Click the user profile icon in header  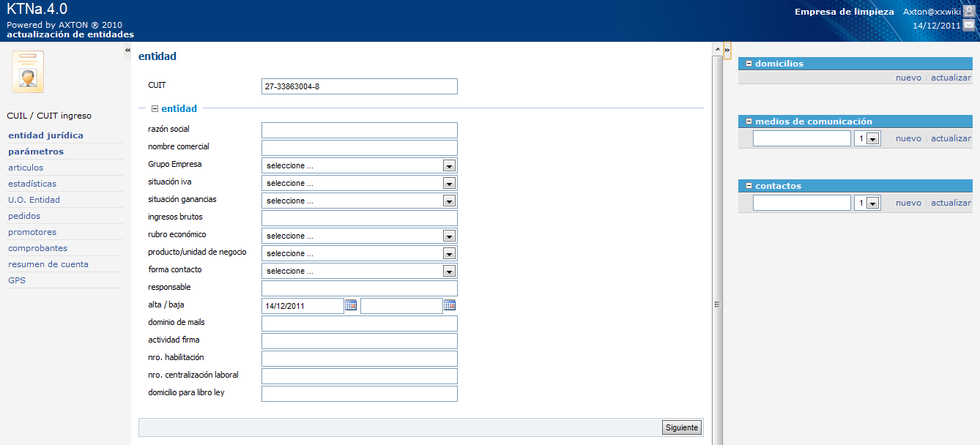click(969, 11)
